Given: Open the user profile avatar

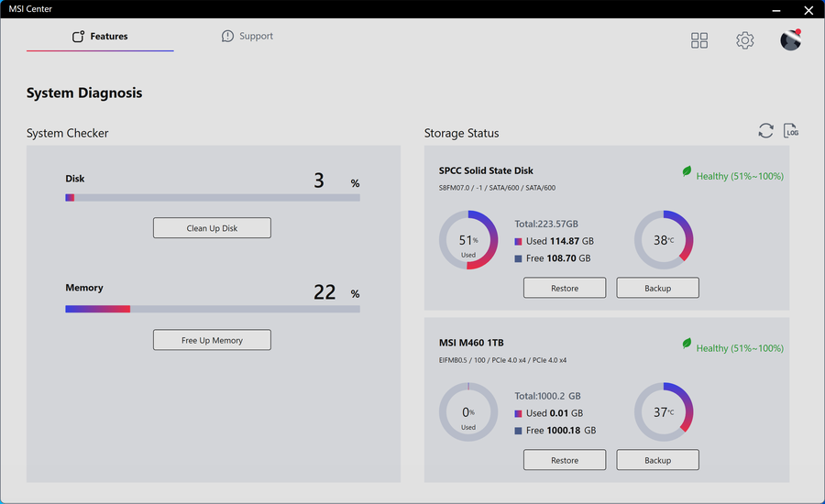Looking at the screenshot, I should pyautogui.click(x=790, y=40).
